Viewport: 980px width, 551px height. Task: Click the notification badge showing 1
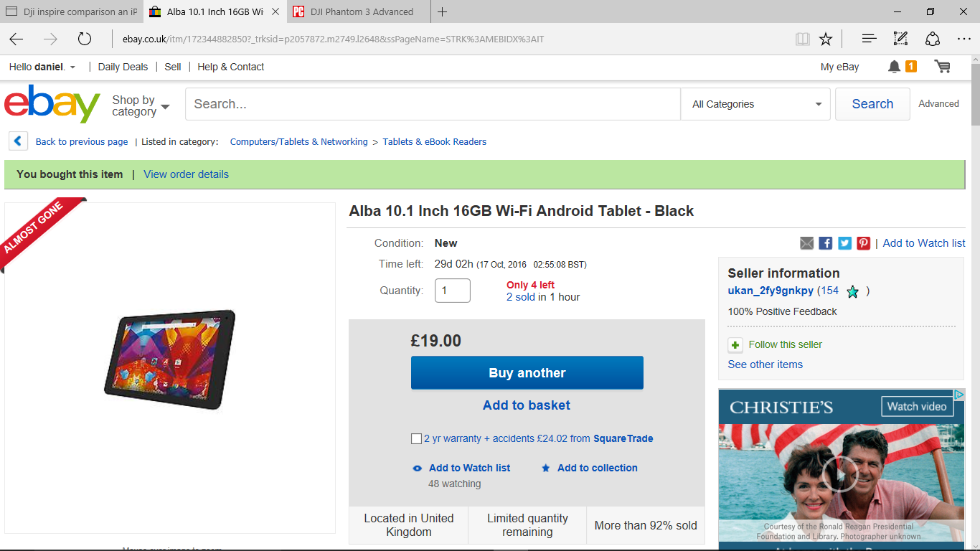click(x=910, y=67)
